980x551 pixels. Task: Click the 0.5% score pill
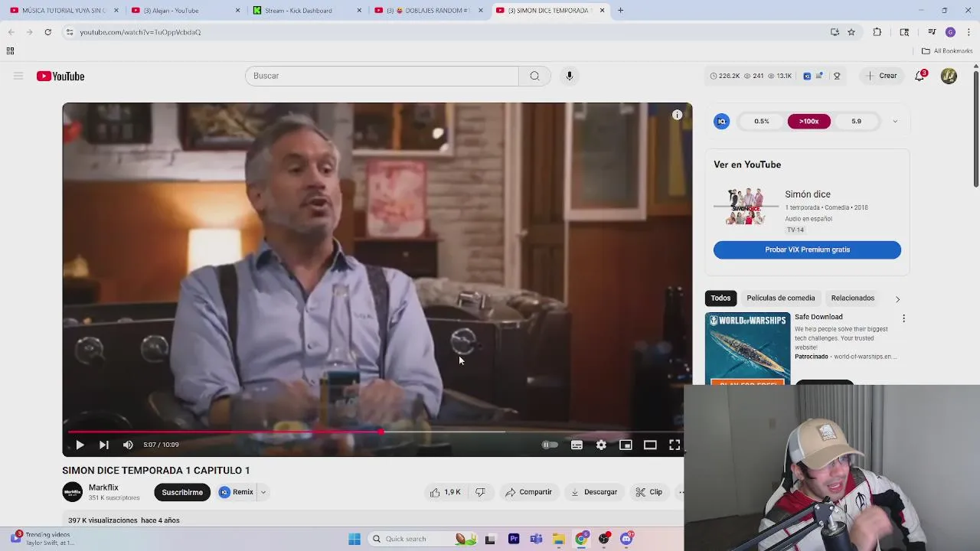coord(761,121)
